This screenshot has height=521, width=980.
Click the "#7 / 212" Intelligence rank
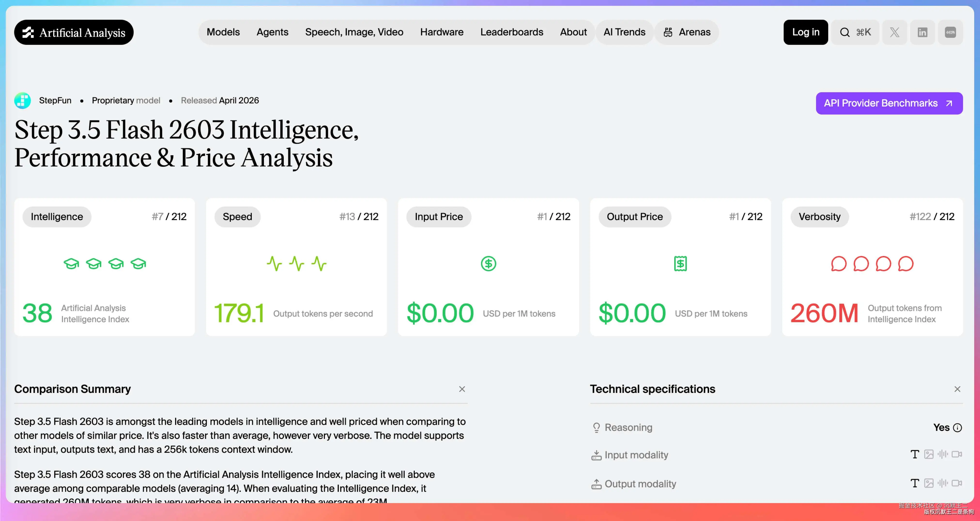click(169, 217)
